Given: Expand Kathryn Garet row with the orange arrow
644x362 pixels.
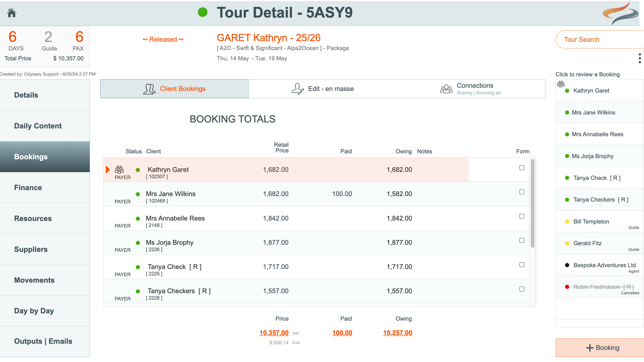Looking at the screenshot, I should (108, 170).
